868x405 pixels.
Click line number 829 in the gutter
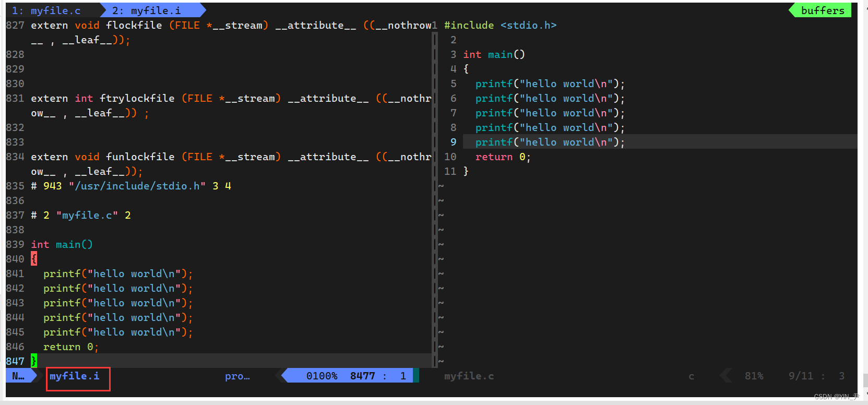coord(15,69)
